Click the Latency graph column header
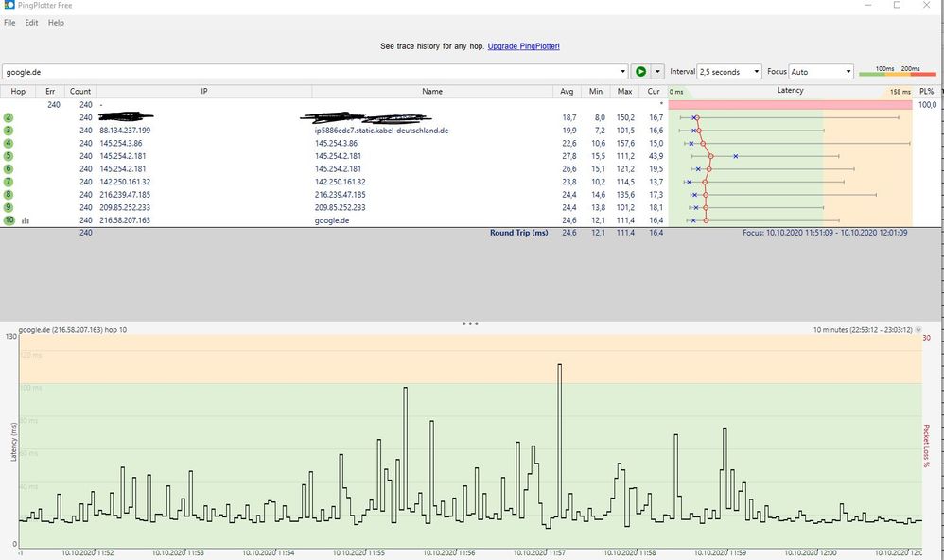Viewport: 944px width, 560px height. click(790, 91)
